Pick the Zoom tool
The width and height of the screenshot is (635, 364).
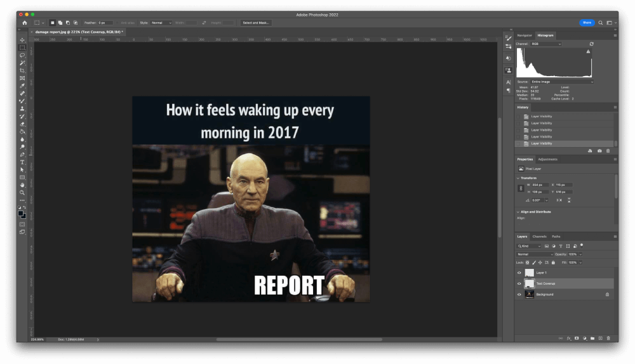point(22,192)
